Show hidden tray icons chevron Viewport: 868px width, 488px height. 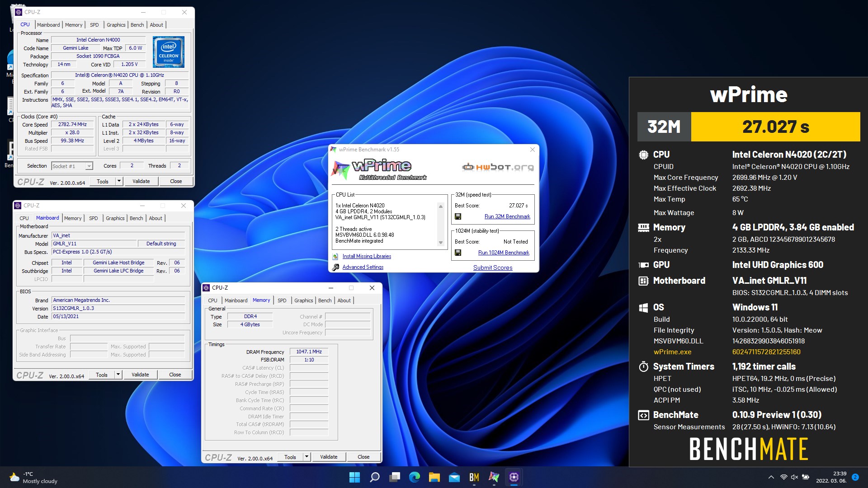[x=771, y=477]
